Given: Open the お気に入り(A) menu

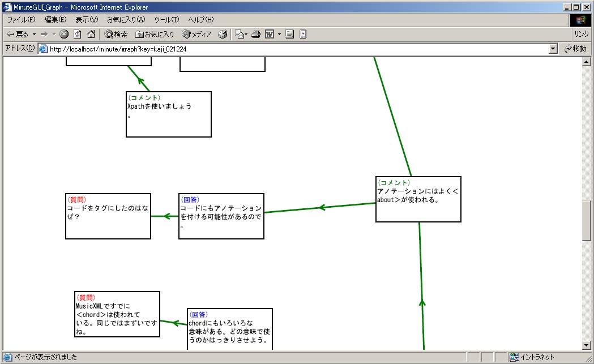Looking at the screenshot, I should tap(126, 20).
